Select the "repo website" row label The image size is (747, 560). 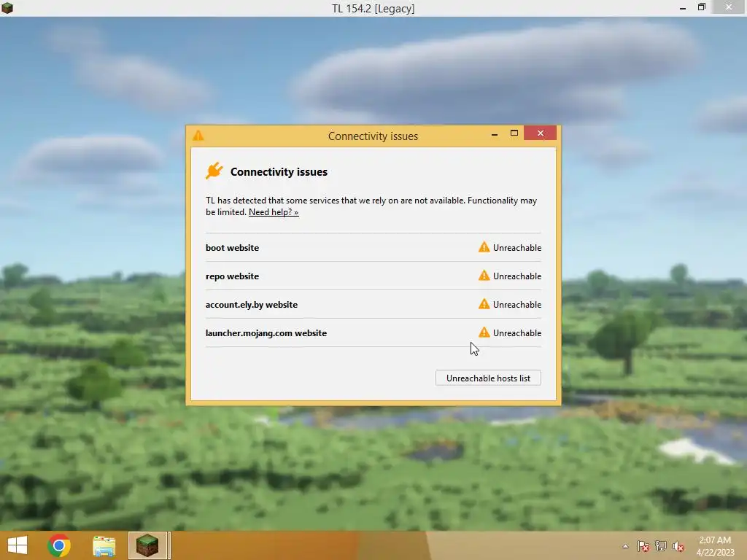click(232, 276)
